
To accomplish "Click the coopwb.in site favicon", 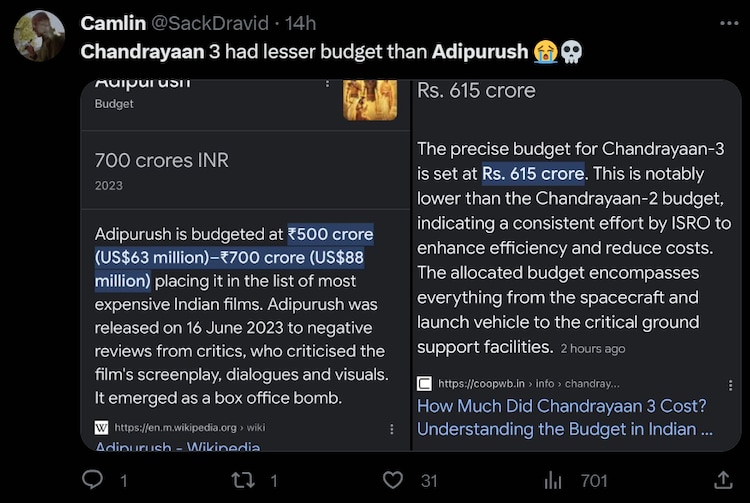I will click(424, 383).
